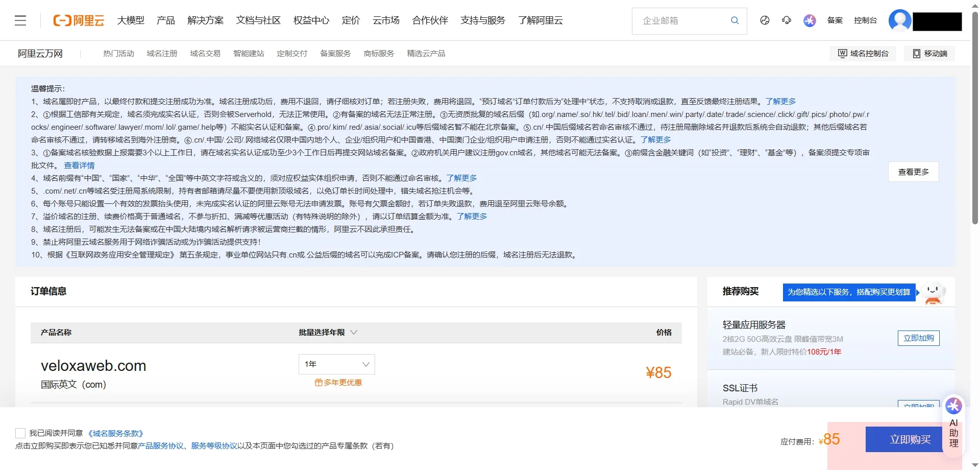Screen dimensions: 980x470
Task: Open the 《域名服务条款》 link
Action: pyautogui.click(x=116, y=433)
